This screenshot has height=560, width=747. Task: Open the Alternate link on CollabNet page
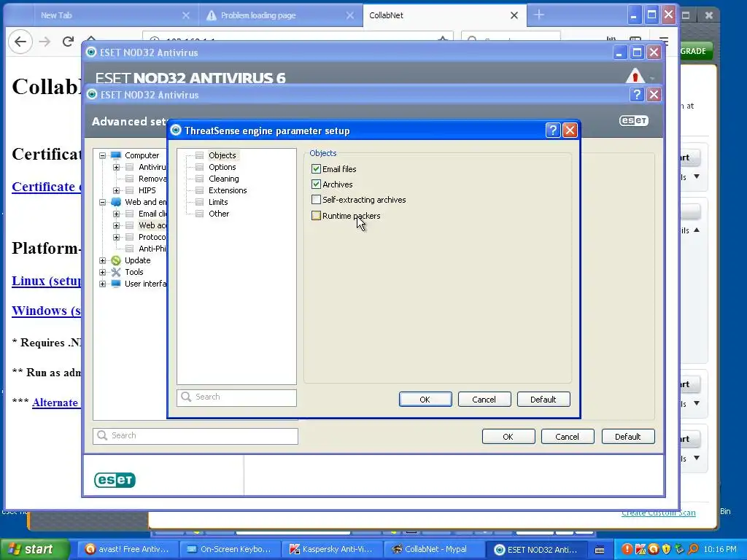(x=55, y=402)
